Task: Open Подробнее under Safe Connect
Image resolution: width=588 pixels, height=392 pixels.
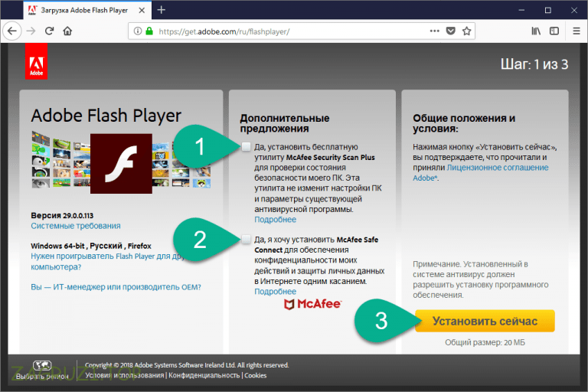Action: 276,292
